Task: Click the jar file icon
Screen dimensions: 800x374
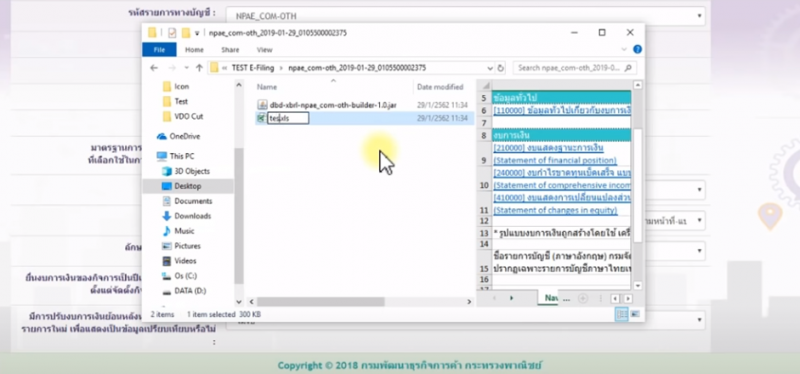Action: 262,105
